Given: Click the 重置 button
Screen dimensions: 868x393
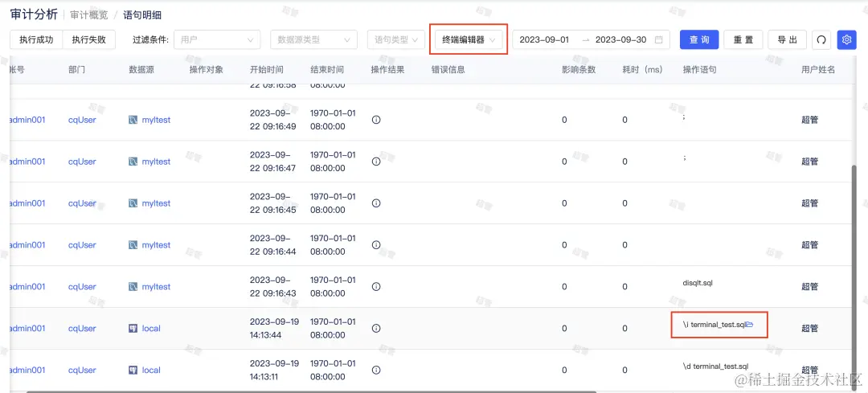Looking at the screenshot, I should tap(743, 40).
